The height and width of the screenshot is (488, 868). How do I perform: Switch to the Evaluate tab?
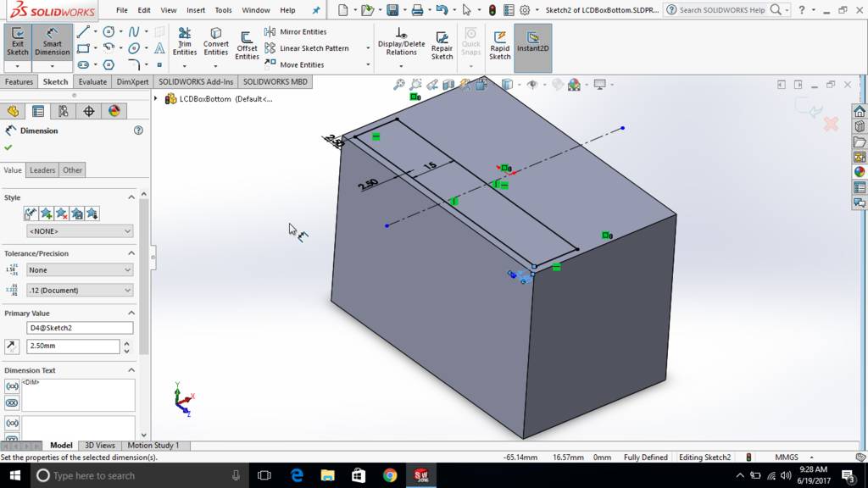(x=92, y=82)
